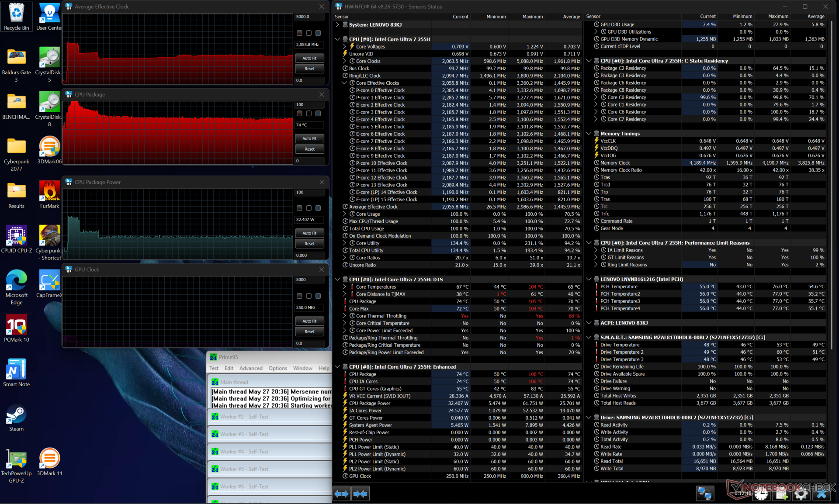Click the clock reset-timer icon in HWiNFO
Screen dimensions: 839x504
[761, 494]
